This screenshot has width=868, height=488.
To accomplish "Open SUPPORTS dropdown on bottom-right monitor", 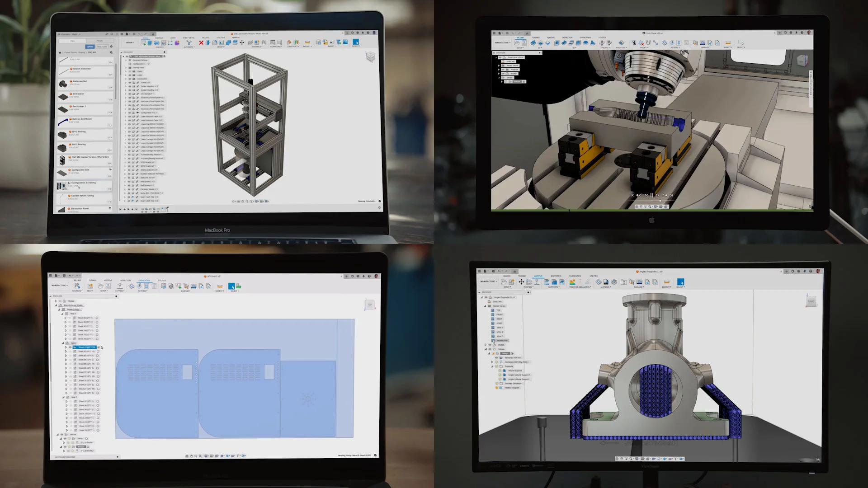I will pos(554,287).
